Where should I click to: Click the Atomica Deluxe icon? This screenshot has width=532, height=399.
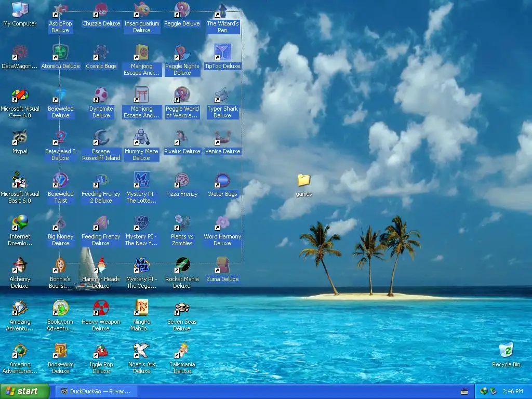[60, 52]
